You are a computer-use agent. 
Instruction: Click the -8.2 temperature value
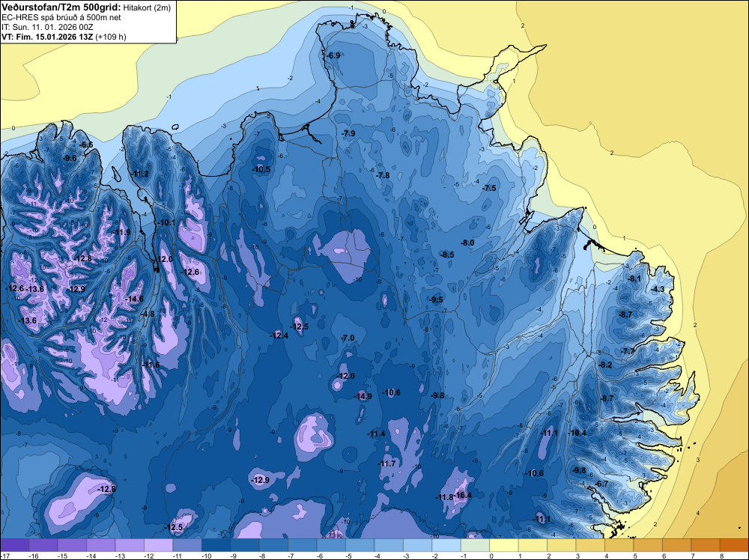(605, 365)
